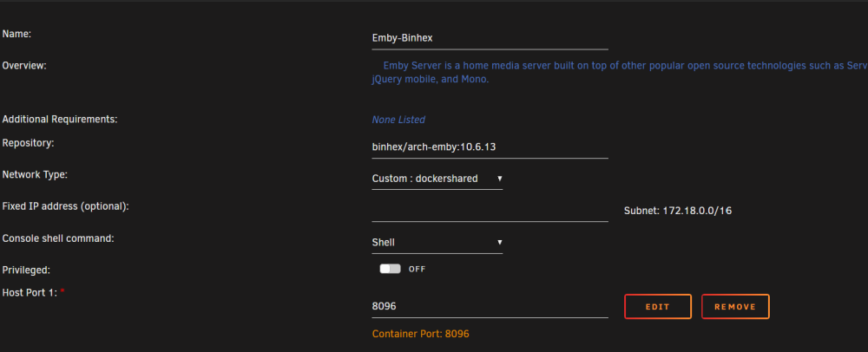Click the Repository field binhex/arch-emby:10.6.13
Screen dimensions: 868x352
coord(490,147)
